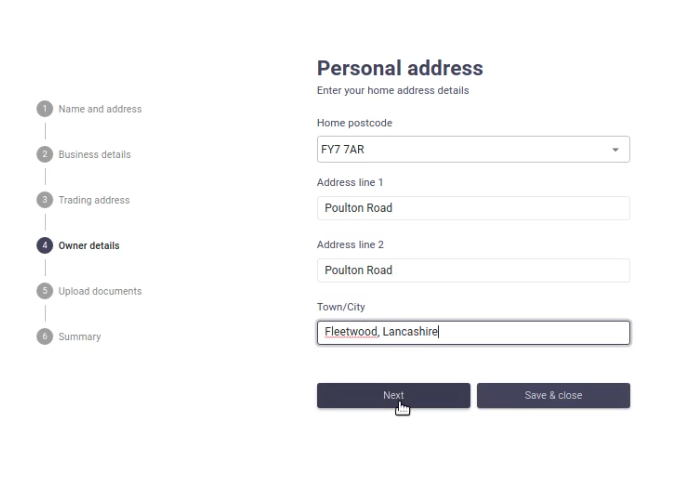Image resolution: width=688 pixels, height=490 pixels.
Task: Click the step 6 circle icon
Action: [x=45, y=337]
